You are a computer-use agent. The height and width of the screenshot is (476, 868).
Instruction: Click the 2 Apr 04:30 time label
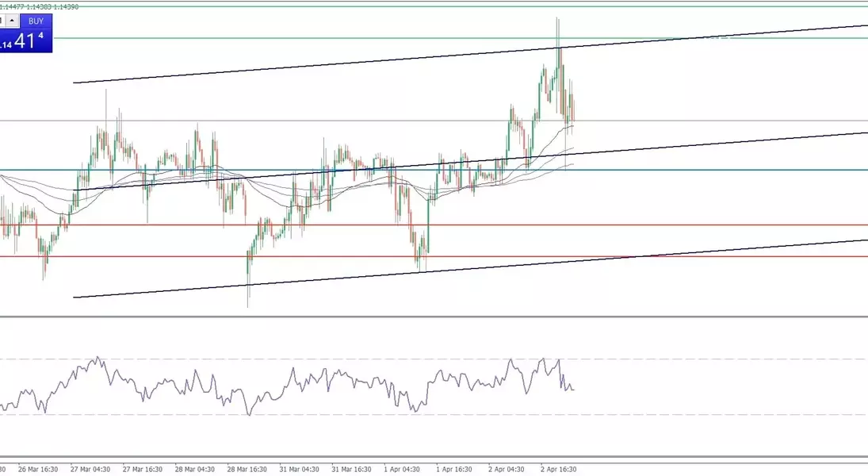506,470
